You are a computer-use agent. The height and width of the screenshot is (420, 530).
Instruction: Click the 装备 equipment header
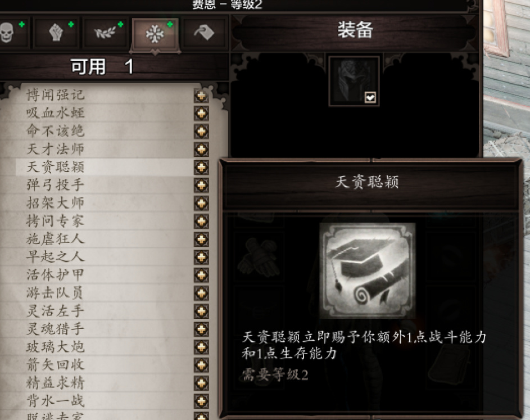click(x=355, y=30)
